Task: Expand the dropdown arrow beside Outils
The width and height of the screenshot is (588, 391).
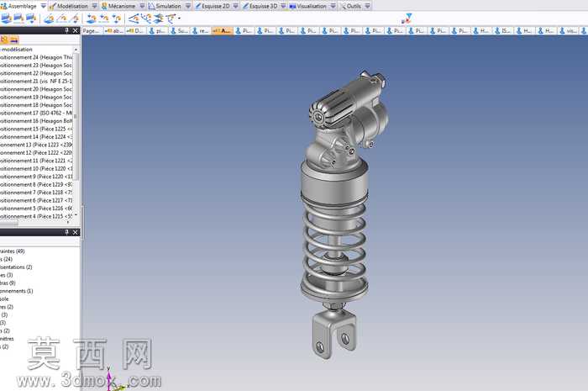Action: coord(368,6)
